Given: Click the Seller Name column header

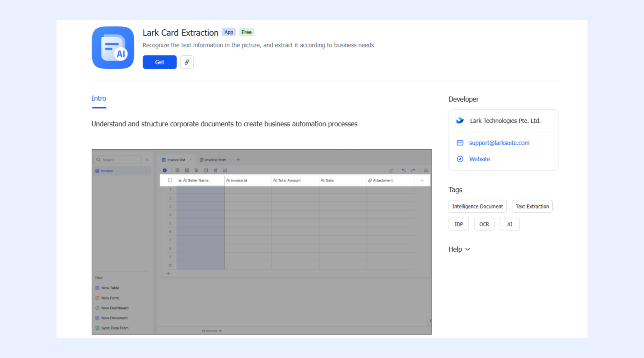Looking at the screenshot, I should pos(200,180).
